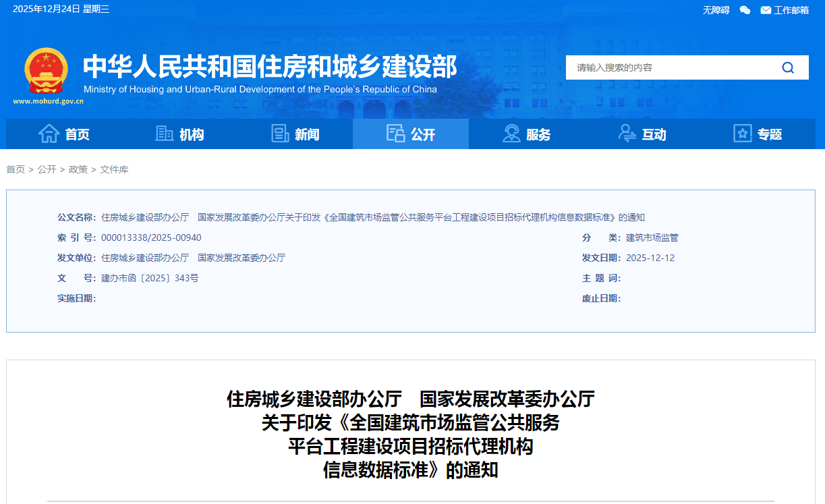The image size is (825, 504).
Task: Select 政策 in the breadcrumb
Action: coord(78,169)
